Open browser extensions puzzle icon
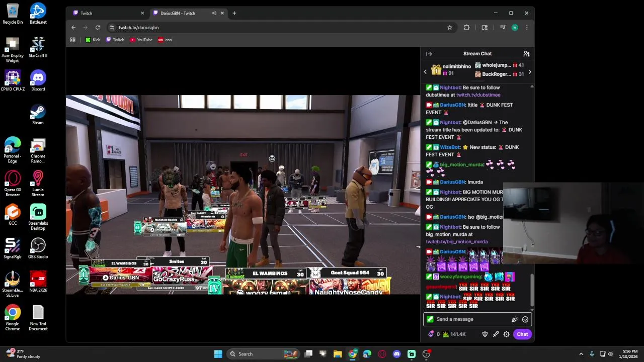 tap(467, 28)
